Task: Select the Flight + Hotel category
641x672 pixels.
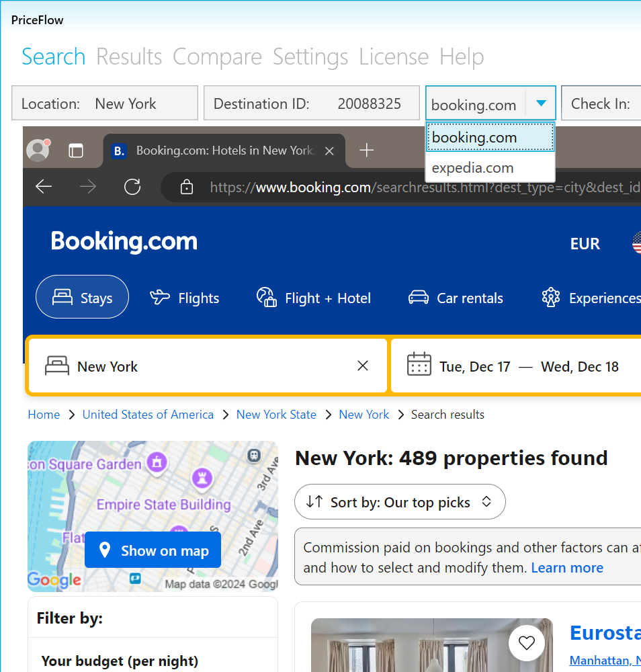Action: 313,298
